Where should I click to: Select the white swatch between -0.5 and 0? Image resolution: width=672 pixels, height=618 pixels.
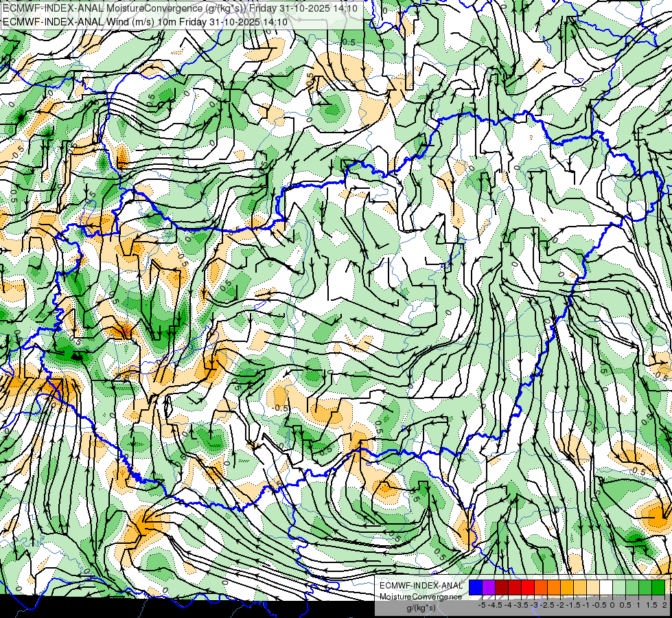(606, 588)
